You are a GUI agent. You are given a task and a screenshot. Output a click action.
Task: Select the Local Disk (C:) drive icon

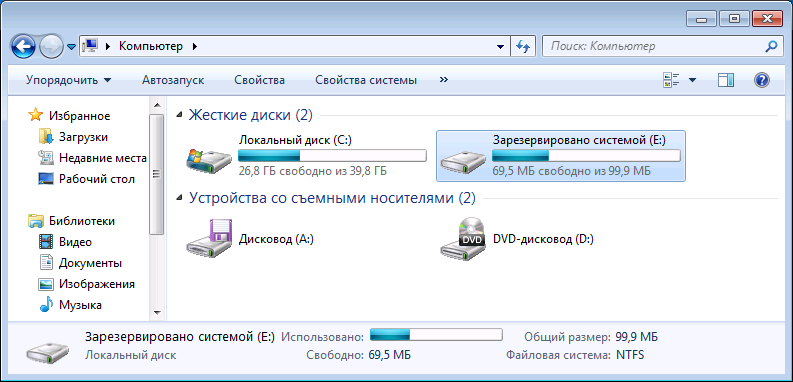(209, 161)
